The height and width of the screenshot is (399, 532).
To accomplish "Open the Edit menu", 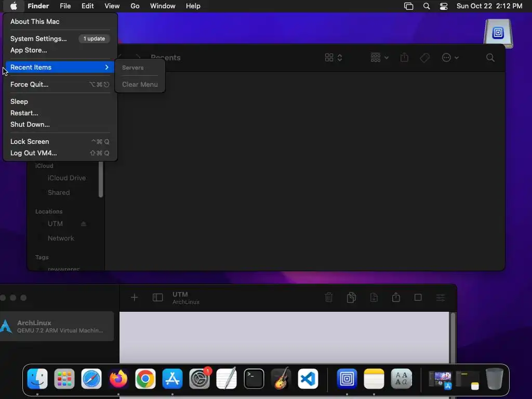I will pyautogui.click(x=87, y=6).
